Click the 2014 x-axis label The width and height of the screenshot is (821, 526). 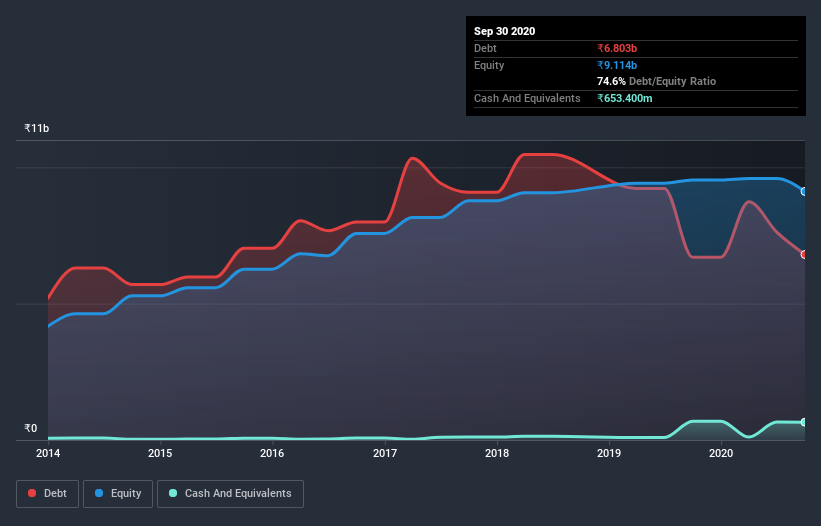pyautogui.click(x=48, y=453)
